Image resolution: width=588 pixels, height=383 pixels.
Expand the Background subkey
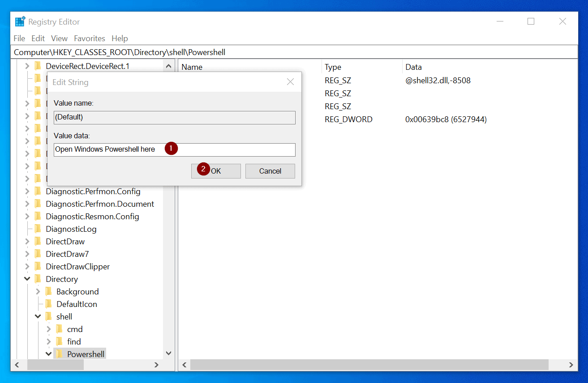pyautogui.click(x=38, y=292)
